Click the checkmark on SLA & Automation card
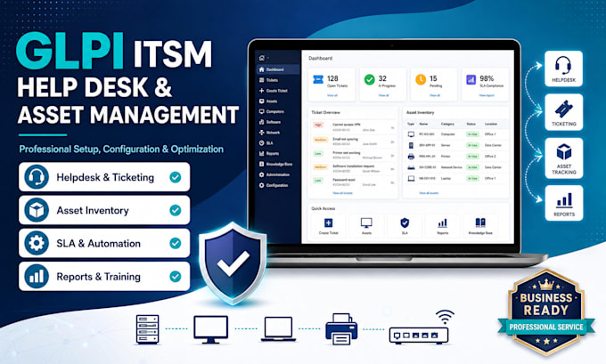Image resolution: width=606 pixels, height=364 pixels. (x=176, y=243)
